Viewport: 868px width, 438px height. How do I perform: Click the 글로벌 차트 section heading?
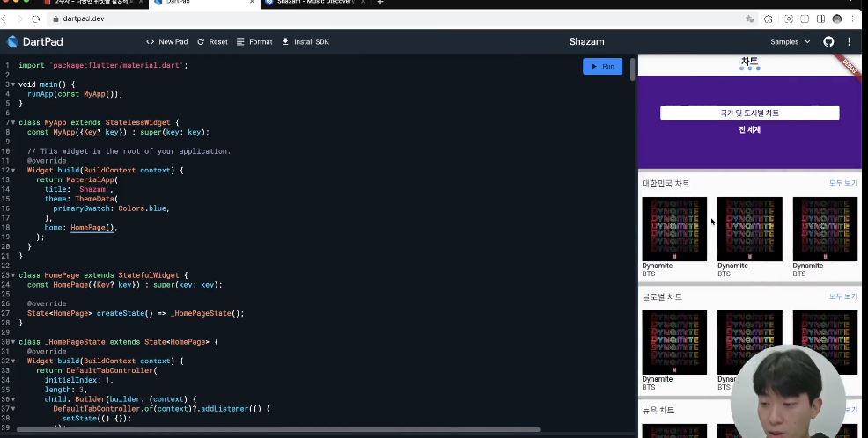[x=662, y=297]
